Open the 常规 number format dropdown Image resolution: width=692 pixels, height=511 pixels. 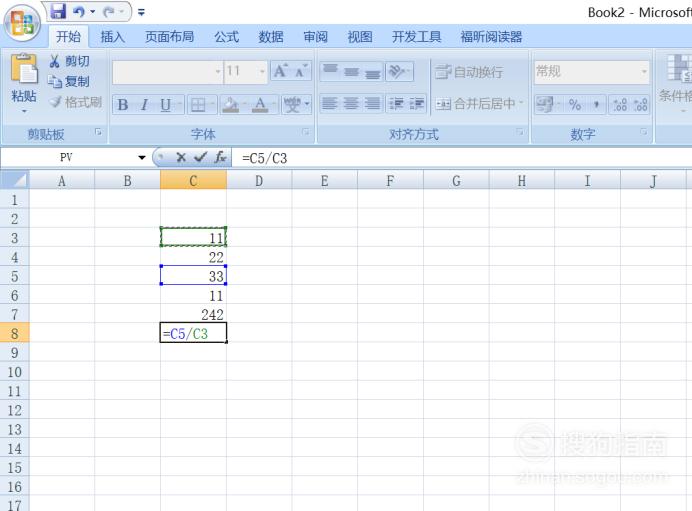(x=644, y=71)
